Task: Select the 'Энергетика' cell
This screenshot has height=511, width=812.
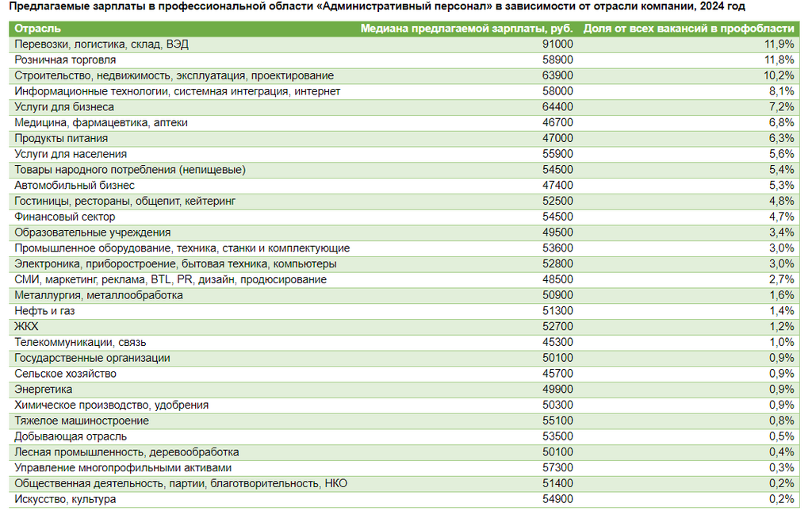Action: 43,390
